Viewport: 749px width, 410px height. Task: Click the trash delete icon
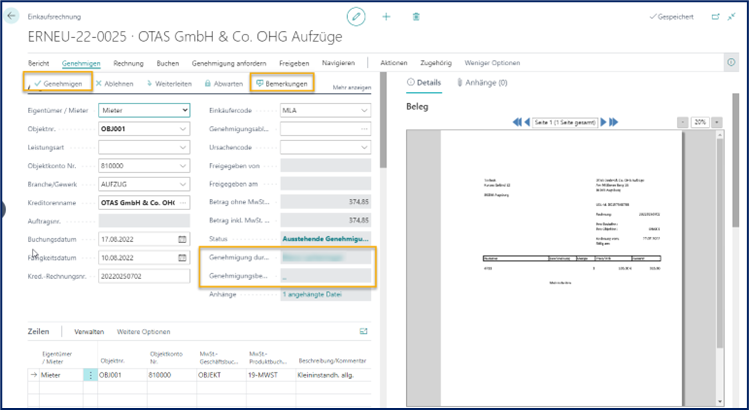pyautogui.click(x=416, y=17)
